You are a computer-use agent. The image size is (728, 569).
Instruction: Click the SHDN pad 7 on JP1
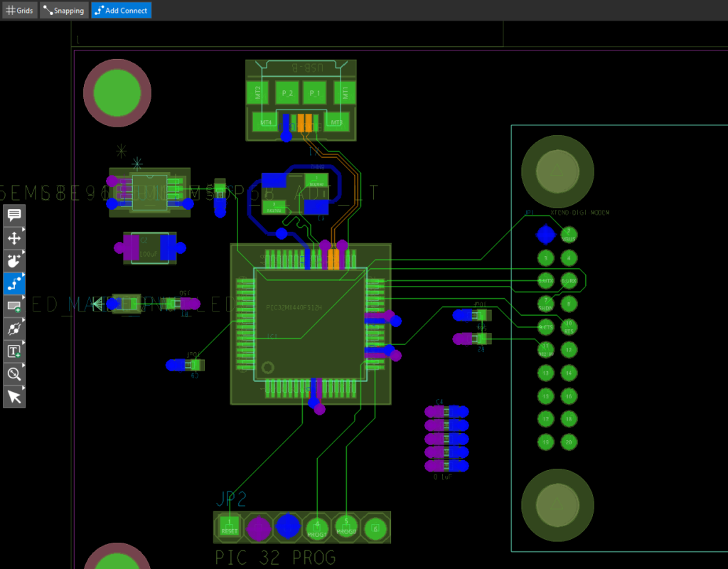pos(545,304)
